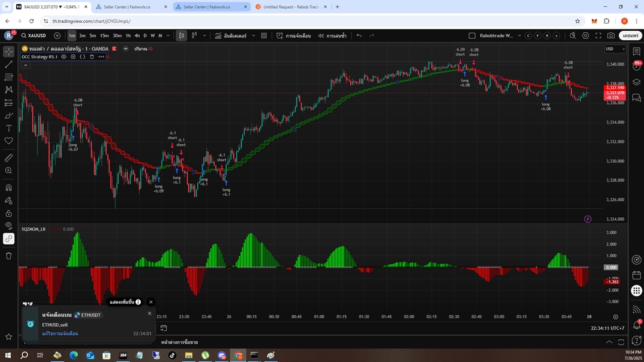Click the publish button at top right

click(x=631, y=36)
